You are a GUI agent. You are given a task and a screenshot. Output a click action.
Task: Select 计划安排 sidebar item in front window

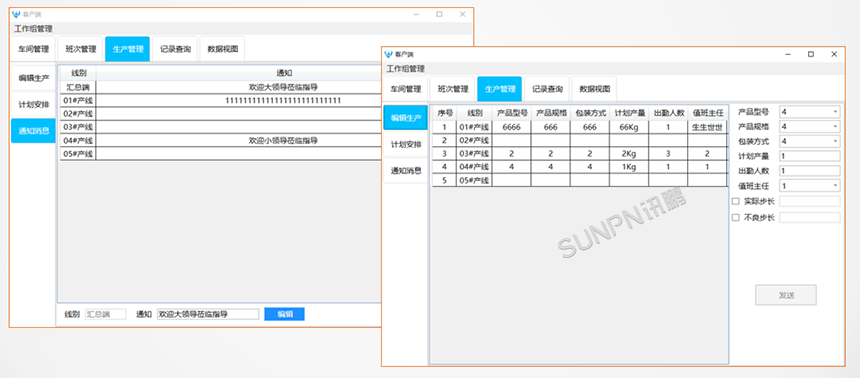(x=405, y=144)
